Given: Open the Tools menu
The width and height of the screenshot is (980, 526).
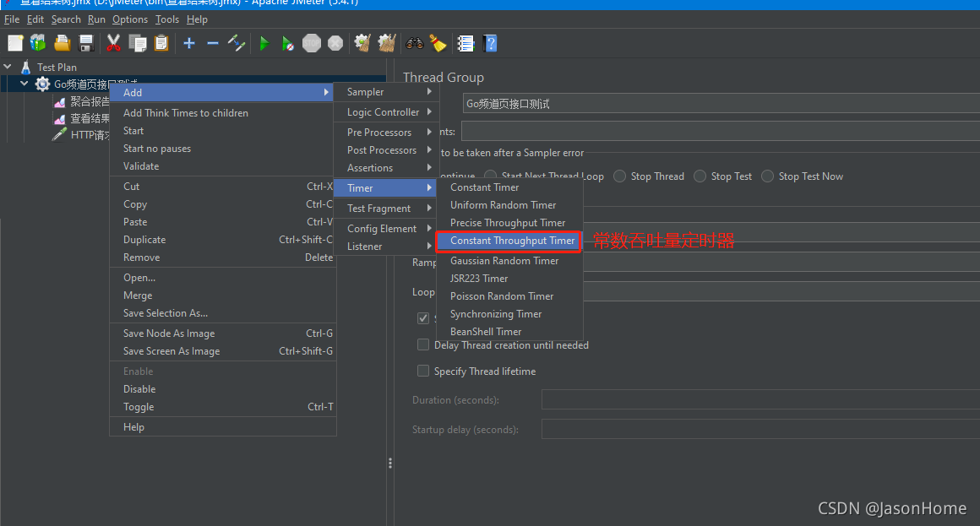Looking at the screenshot, I should 167,19.
